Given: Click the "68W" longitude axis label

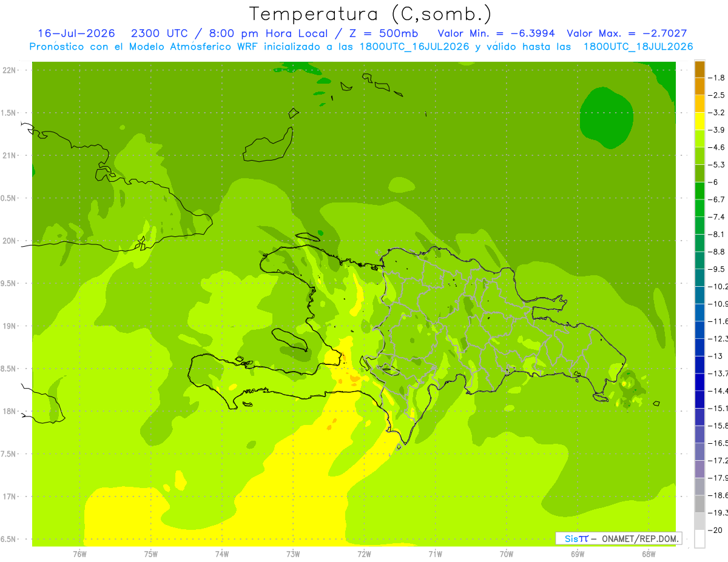Looking at the screenshot, I should click(649, 555).
